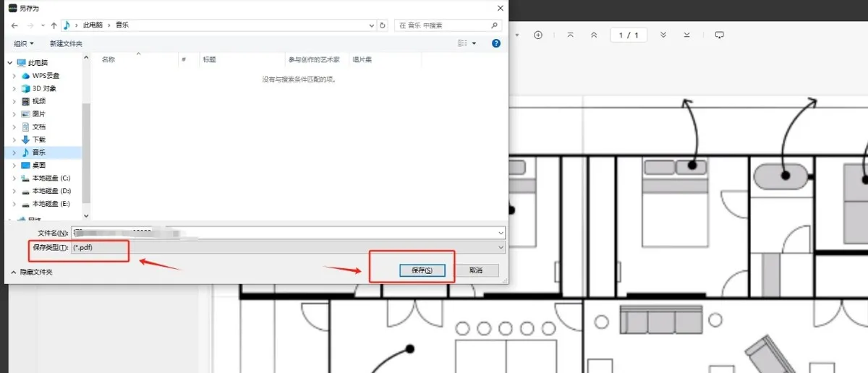Image resolution: width=868 pixels, height=373 pixels.
Task: Select 图片 folder in sidebar
Action: (x=38, y=114)
